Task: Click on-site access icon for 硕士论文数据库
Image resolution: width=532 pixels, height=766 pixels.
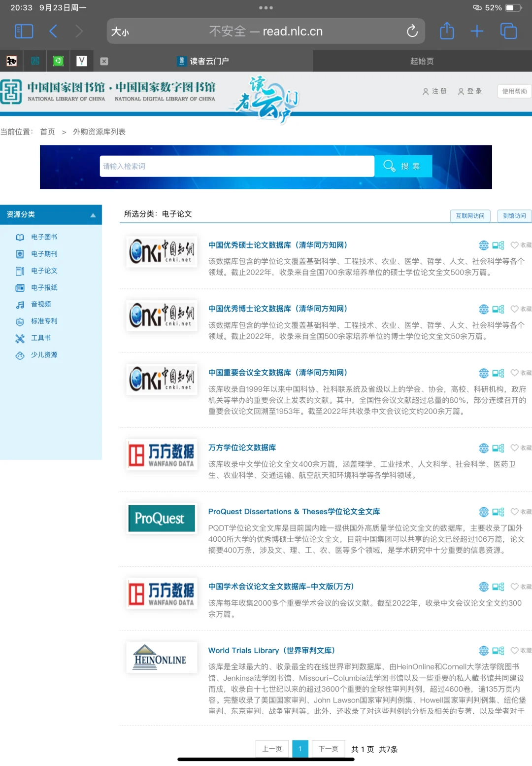Action: tap(498, 245)
